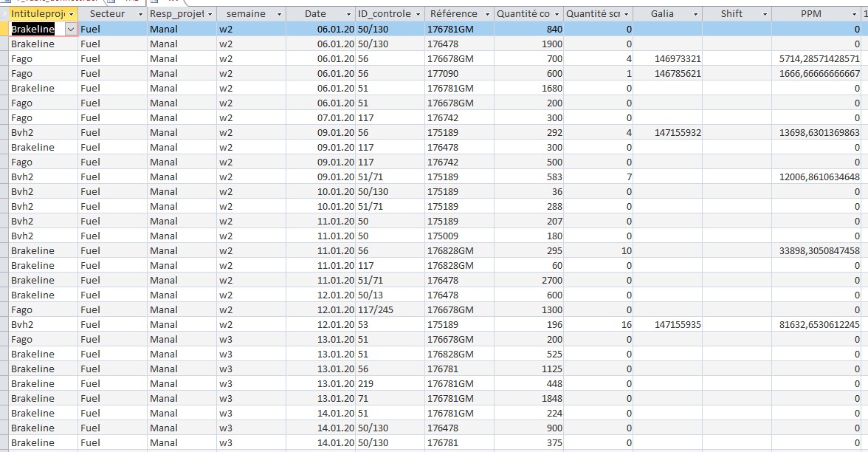Click the quantity cell 224
The width and height of the screenshot is (868, 452).
(528, 414)
